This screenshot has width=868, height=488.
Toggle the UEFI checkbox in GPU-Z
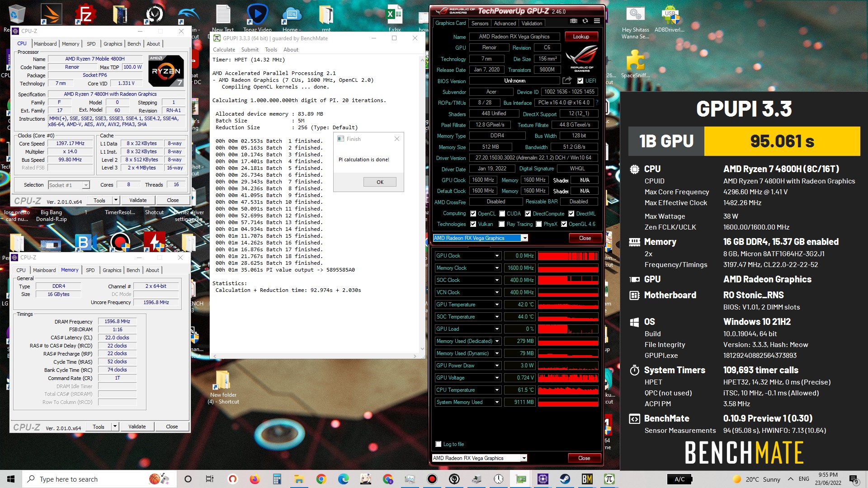click(580, 81)
